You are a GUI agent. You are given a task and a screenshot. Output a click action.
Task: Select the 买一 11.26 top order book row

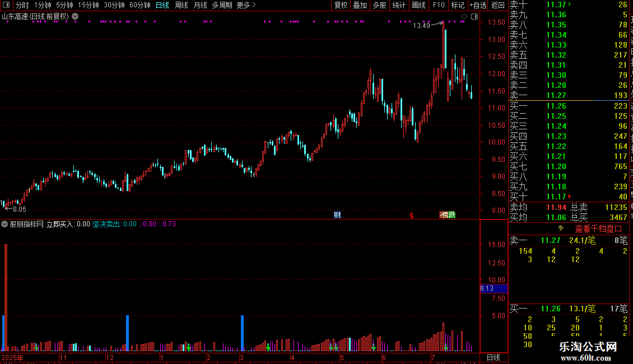tap(569, 106)
